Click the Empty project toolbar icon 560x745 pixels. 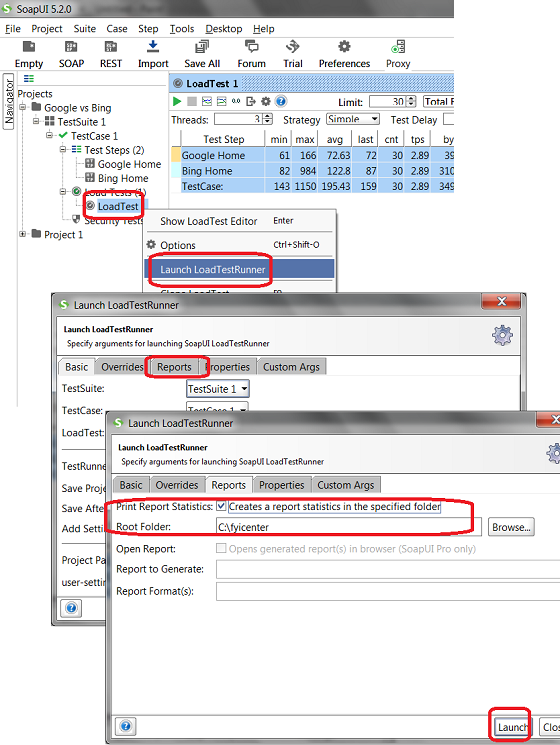[29, 47]
